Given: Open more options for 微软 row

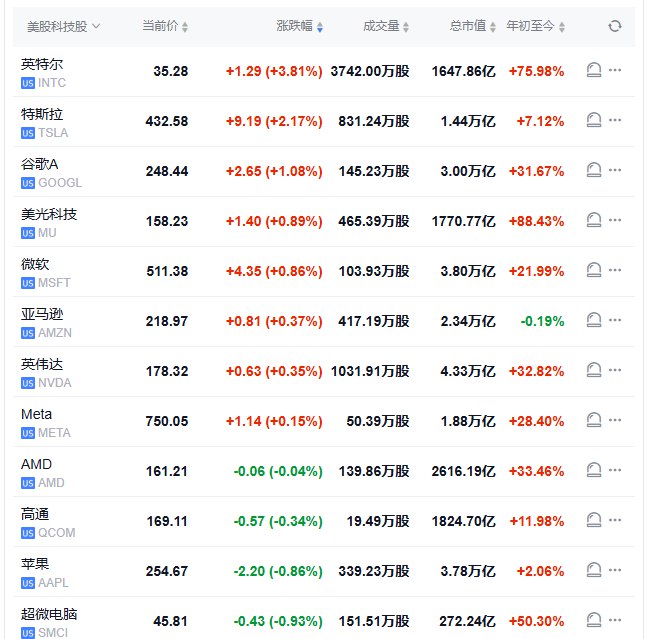Looking at the screenshot, I should point(615,270).
